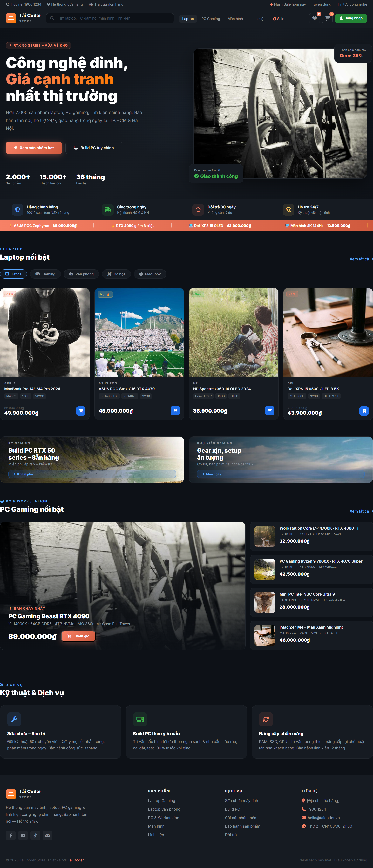The image size is (373, 868).
Task: Add MacBook Pro 14 to cart
Action: pos(81,411)
